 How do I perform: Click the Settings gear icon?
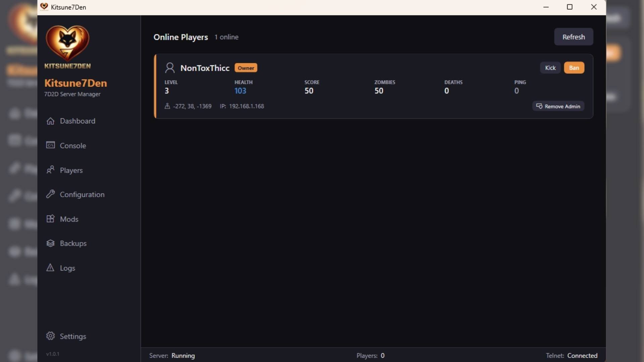(50, 336)
